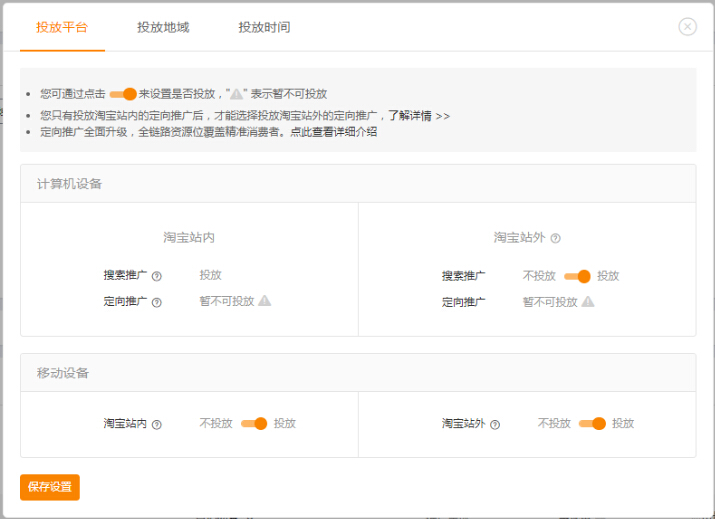Click help icon next to 淘宝站内 搜索推广
Screen dimensions: 715x519
[157, 276]
